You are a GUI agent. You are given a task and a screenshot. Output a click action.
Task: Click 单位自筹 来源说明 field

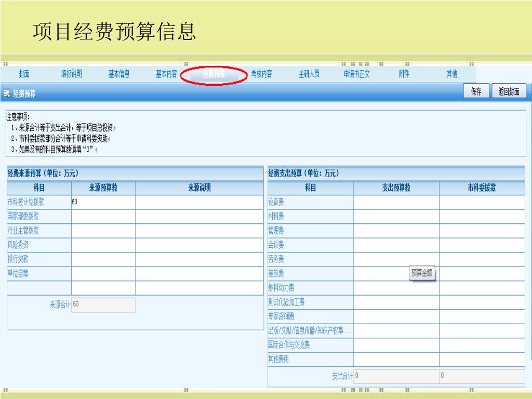point(199,273)
